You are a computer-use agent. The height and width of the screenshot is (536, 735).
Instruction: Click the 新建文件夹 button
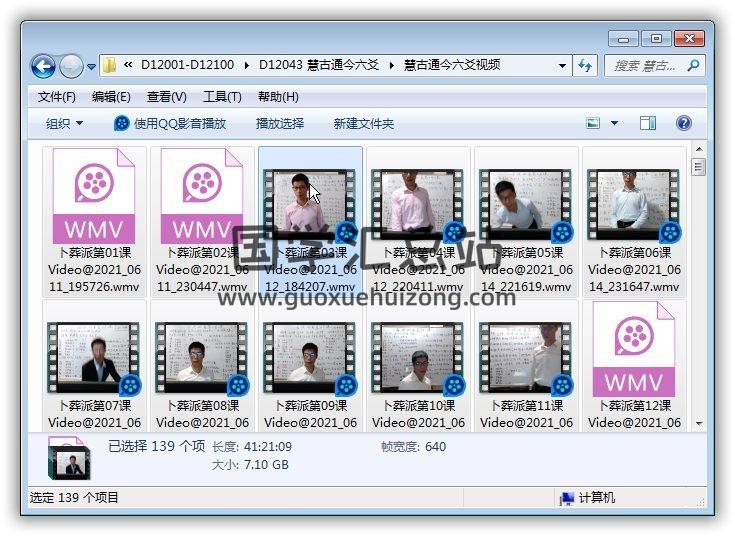point(364,124)
